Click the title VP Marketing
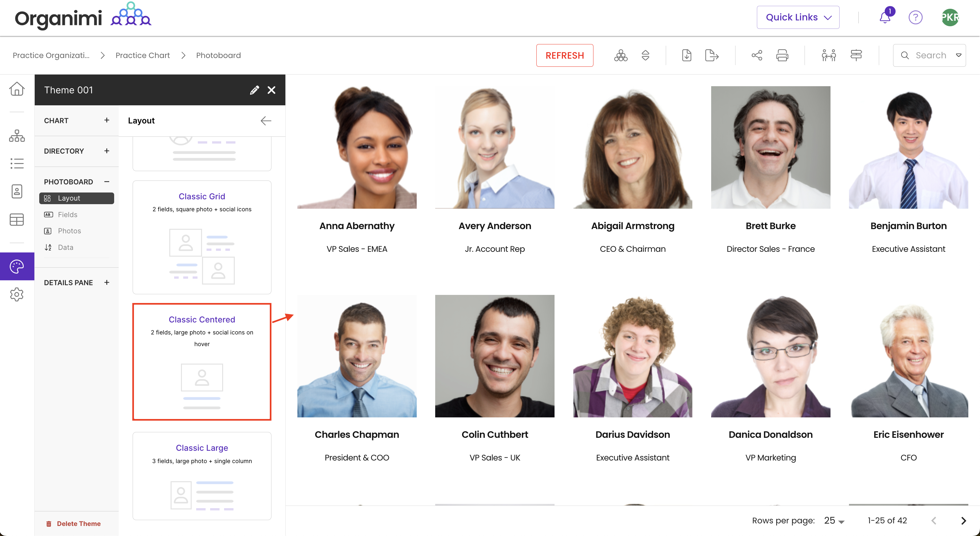The width and height of the screenshot is (980, 536). point(771,458)
